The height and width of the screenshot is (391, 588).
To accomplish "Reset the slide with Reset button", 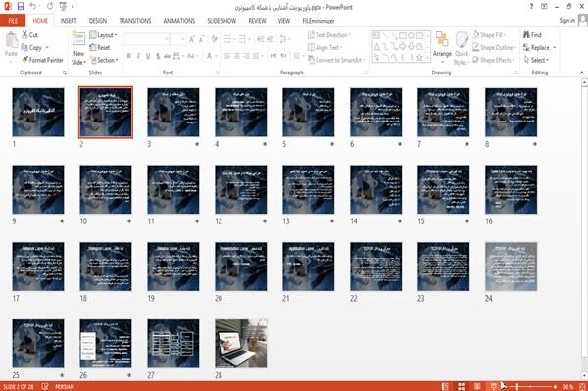I will coord(100,48).
